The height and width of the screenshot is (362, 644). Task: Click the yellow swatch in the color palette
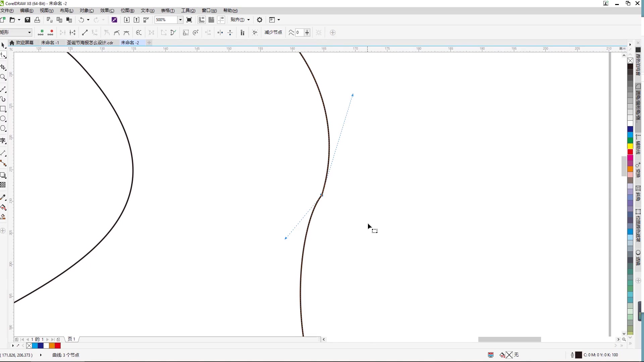[630, 146]
